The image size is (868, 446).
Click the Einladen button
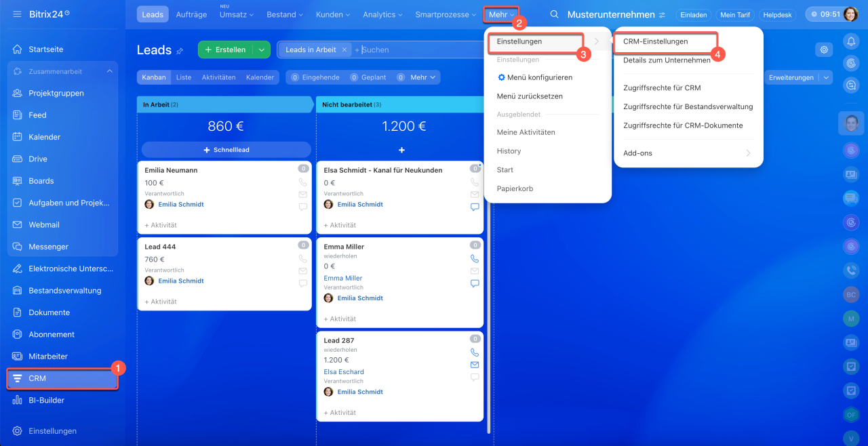click(694, 15)
